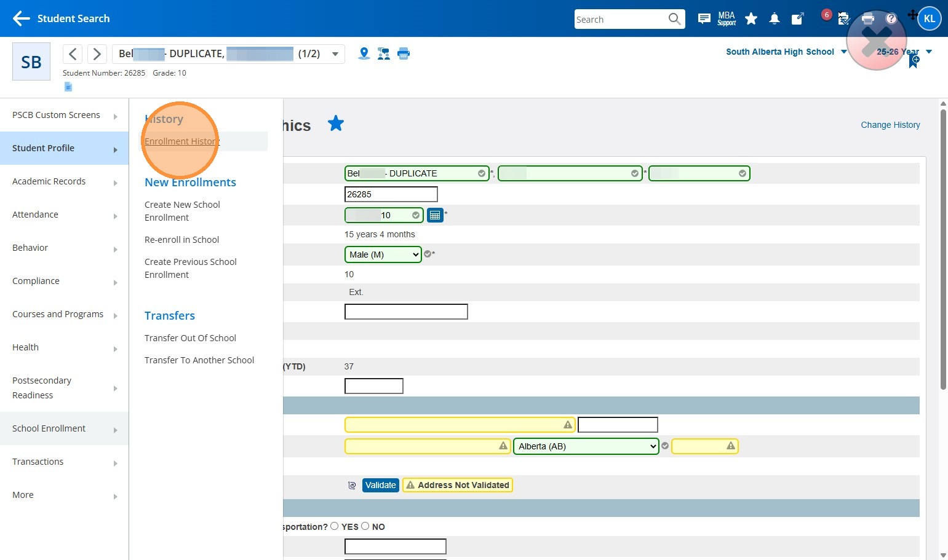Click the MBA Support icon

pos(727,19)
